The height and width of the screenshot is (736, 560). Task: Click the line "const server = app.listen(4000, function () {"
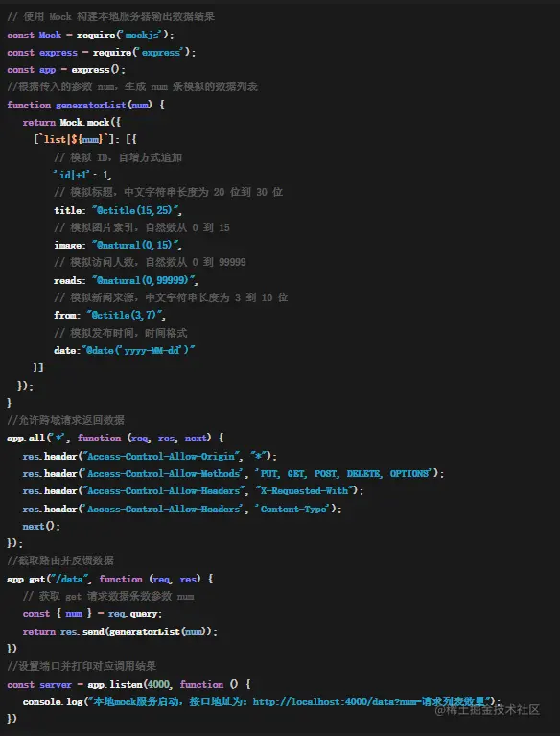129,685
